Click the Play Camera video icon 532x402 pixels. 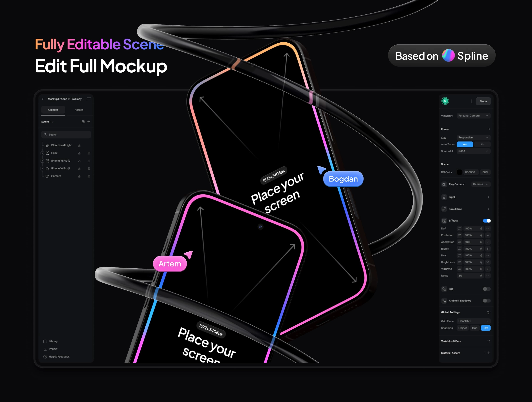[x=444, y=184]
